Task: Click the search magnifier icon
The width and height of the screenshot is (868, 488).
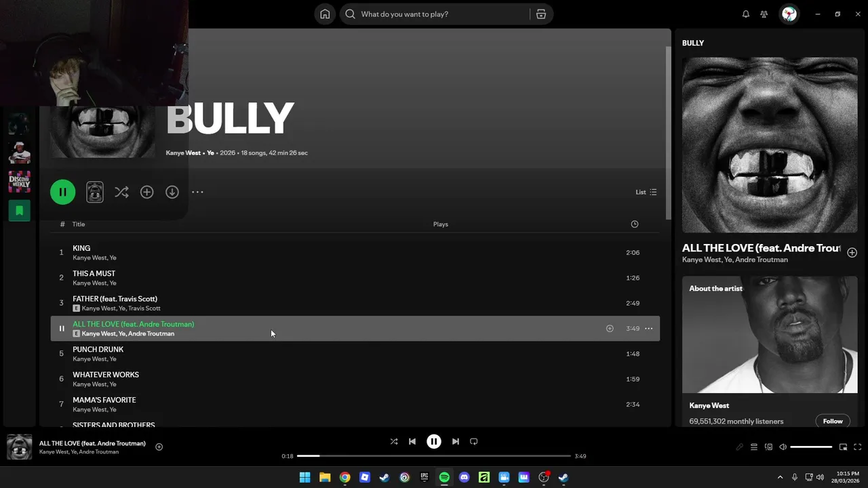Action: pyautogui.click(x=350, y=14)
